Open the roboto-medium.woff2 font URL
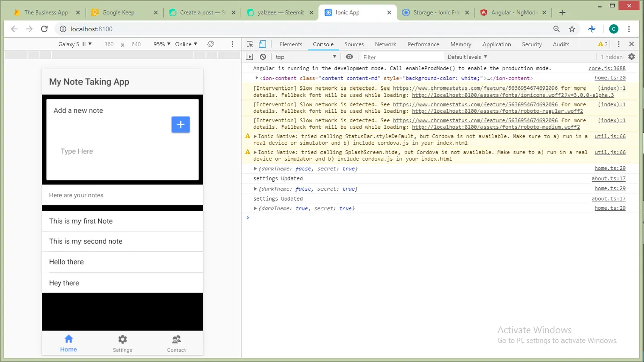Viewport: 644px width, 362px height. point(496,127)
